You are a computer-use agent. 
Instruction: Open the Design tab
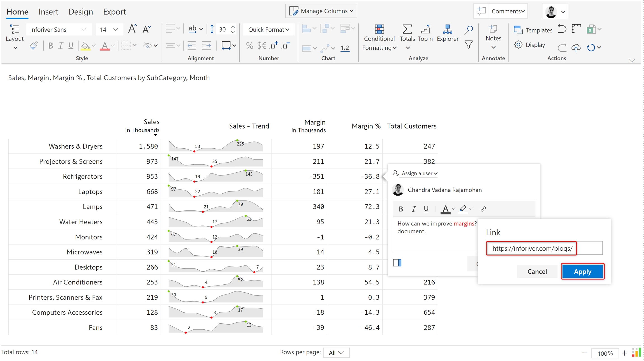(x=80, y=12)
